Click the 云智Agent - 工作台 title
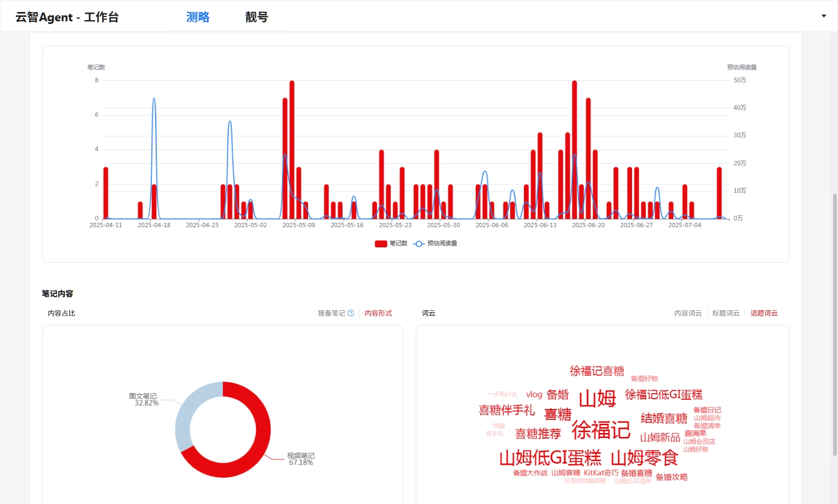The image size is (838, 504). [x=67, y=17]
